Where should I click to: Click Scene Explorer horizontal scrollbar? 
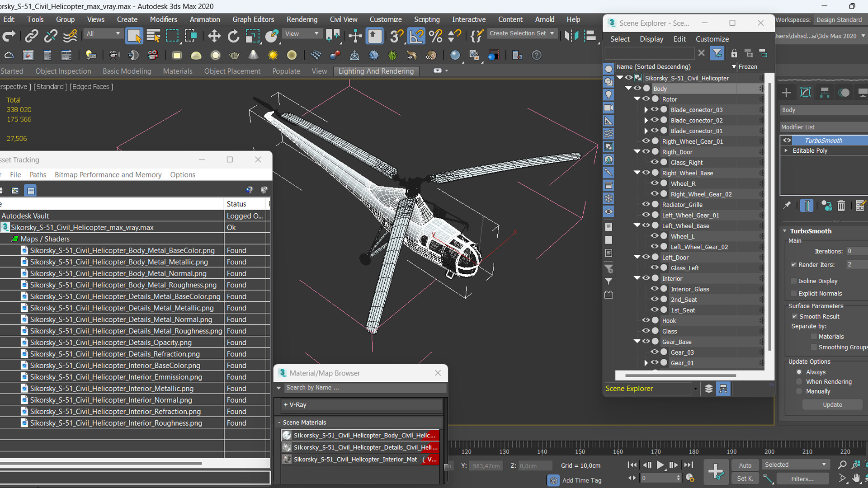coord(680,375)
